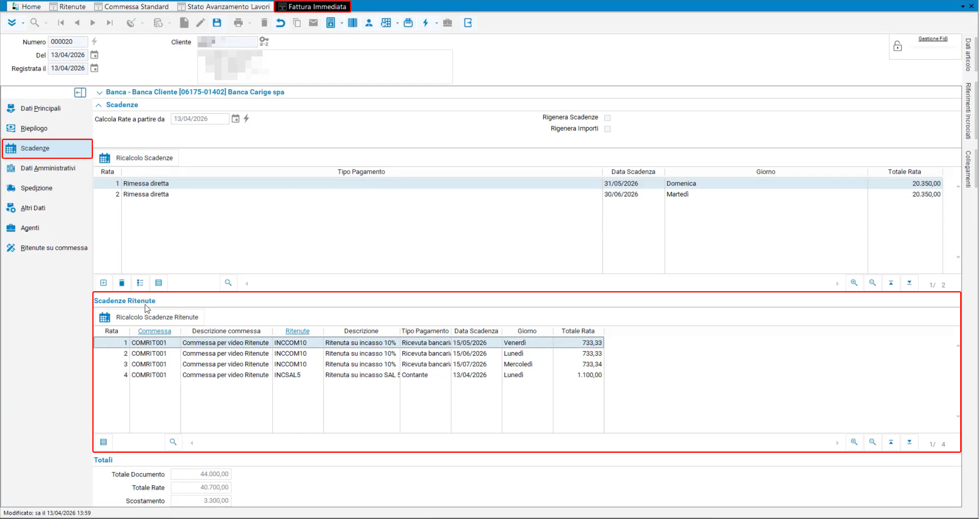
Task: Click the Undo arrow icon
Action: click(x=280, y=23)
